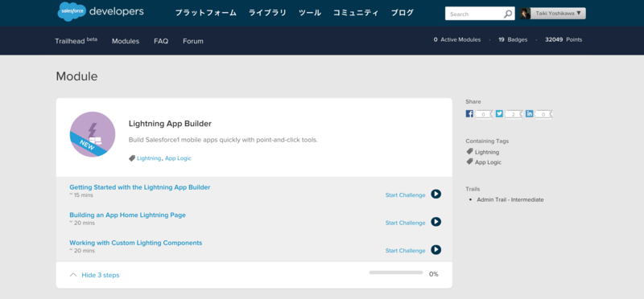Screen dimensions: 644x299
Task: Open the Modules tab
Action: 126,41
